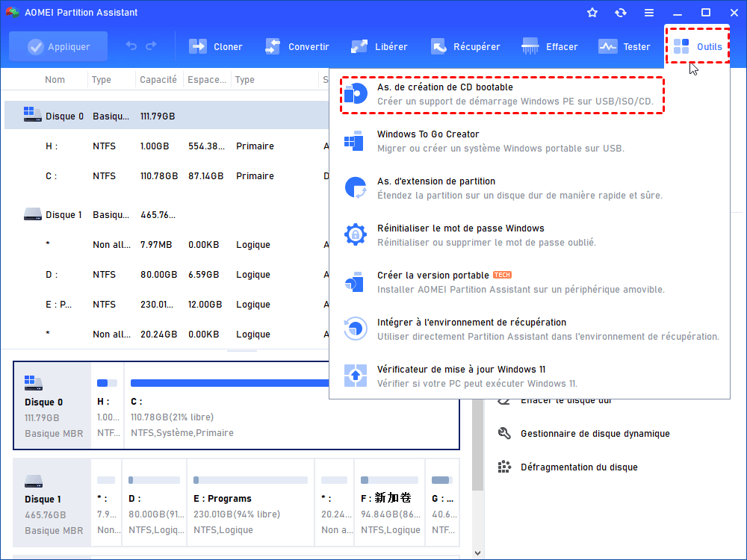
Task: Click the disk defragmentation icon
Action: (x=504, y=467)
